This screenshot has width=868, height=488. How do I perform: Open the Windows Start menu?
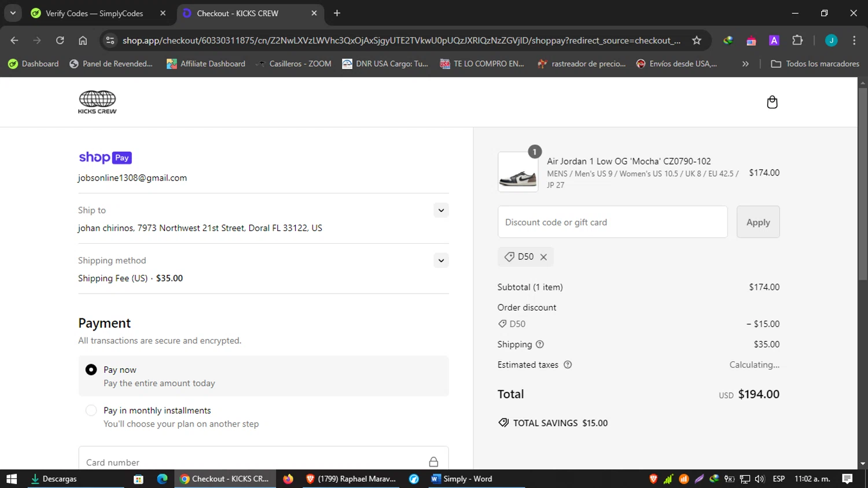point(12,479)
